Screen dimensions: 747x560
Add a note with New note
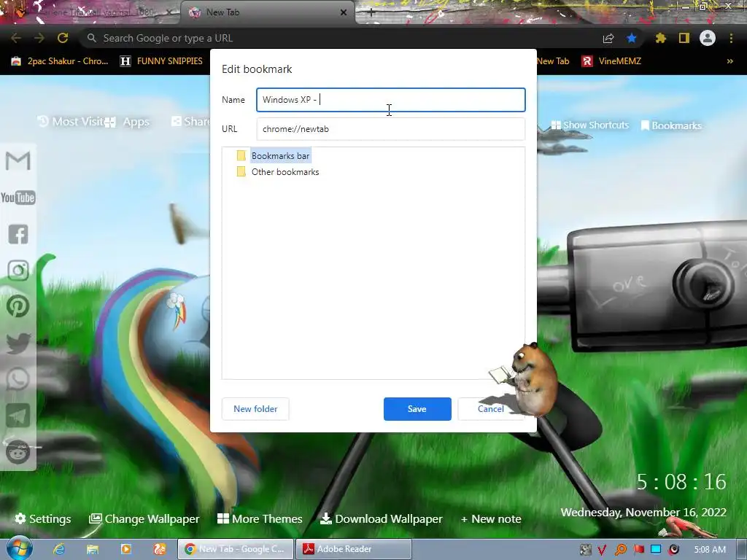(x=491, y=518)
